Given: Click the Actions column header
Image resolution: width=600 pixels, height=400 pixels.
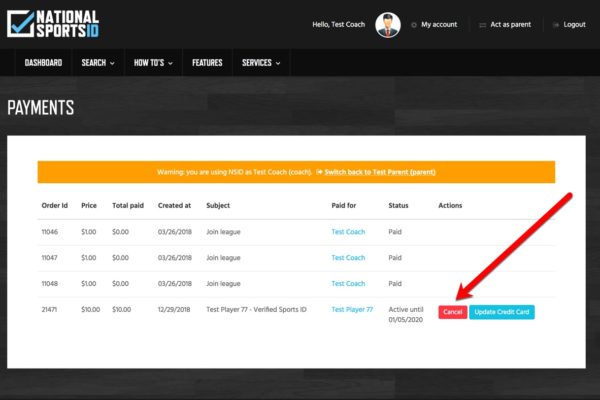Looking at the screenshot, I should [450, 206].
